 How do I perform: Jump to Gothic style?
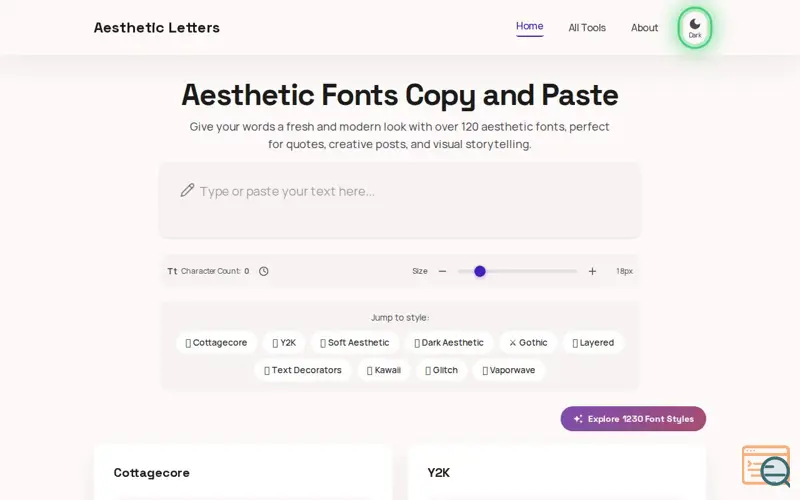click(x=528, y=342)
